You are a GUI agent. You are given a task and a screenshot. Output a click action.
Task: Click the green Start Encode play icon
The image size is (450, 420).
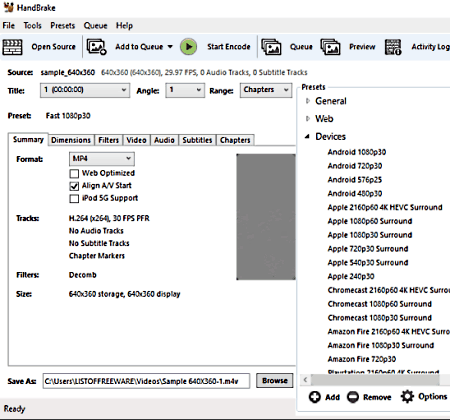[x=189, y=47]
